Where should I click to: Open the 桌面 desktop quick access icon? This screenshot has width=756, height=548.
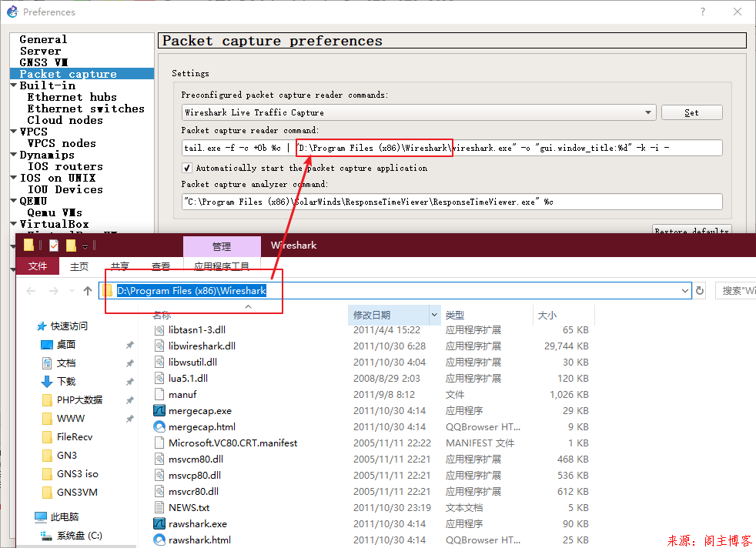[x=47, y=345]
